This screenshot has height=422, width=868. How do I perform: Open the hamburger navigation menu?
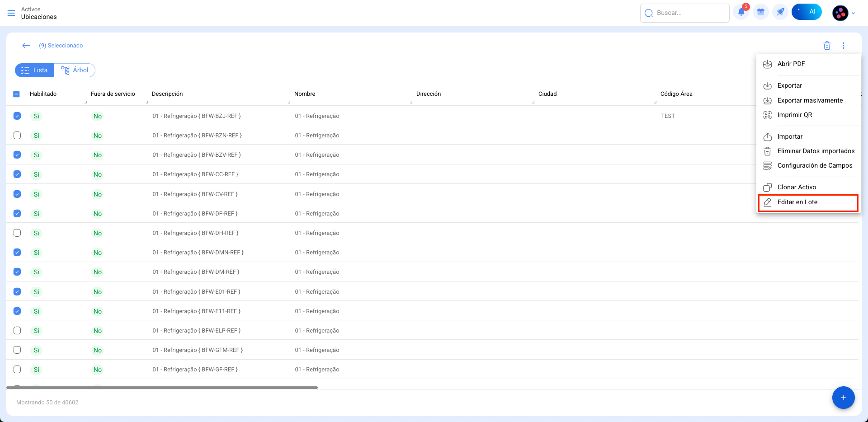click(x=11, y=13)
